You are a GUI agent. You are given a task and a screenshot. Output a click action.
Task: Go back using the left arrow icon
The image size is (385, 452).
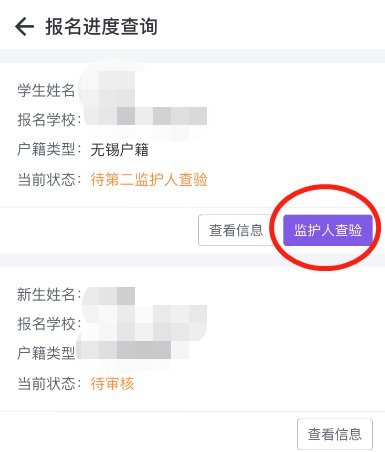(x=24, y=27)
